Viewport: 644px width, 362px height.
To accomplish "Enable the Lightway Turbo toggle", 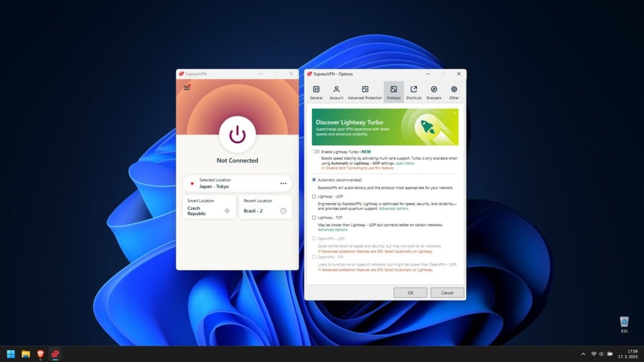I will coord(315,151).
